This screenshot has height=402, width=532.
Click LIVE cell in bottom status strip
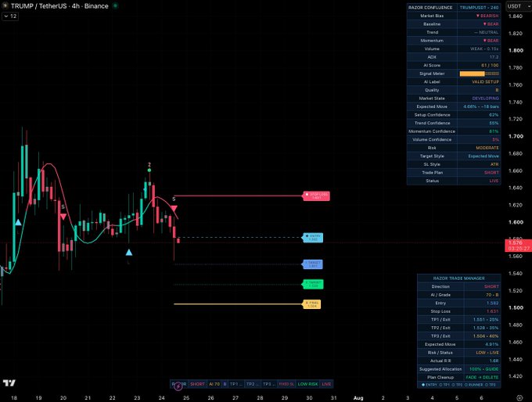(x=326, y=384)
